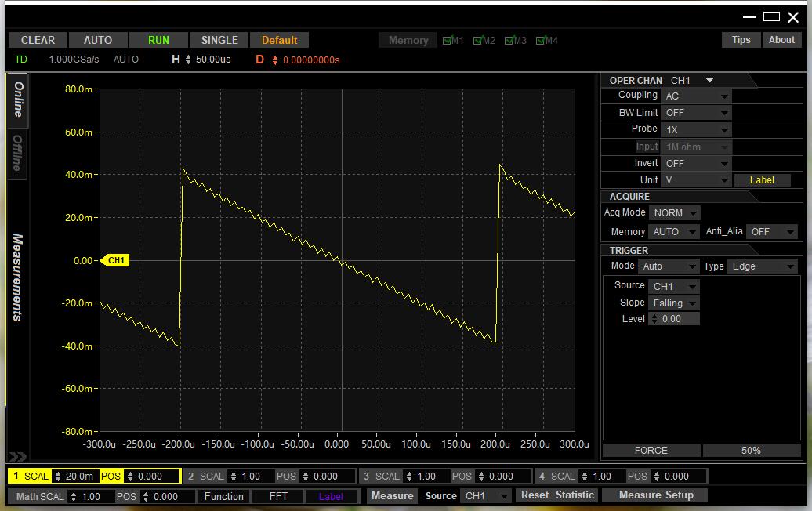Open the Coupling AC dropdown

point(696,96)
